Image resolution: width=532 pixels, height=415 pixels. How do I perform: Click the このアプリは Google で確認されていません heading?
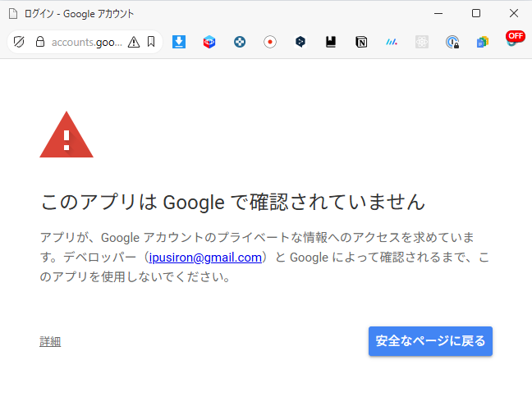click(x=233, y=203)
